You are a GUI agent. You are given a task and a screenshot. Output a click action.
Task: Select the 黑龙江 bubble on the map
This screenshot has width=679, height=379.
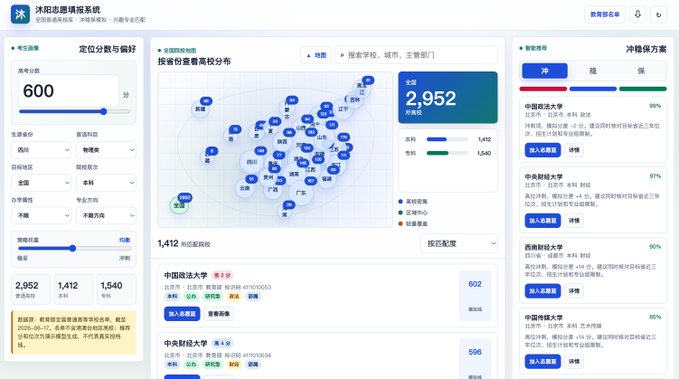pos(362,89)
